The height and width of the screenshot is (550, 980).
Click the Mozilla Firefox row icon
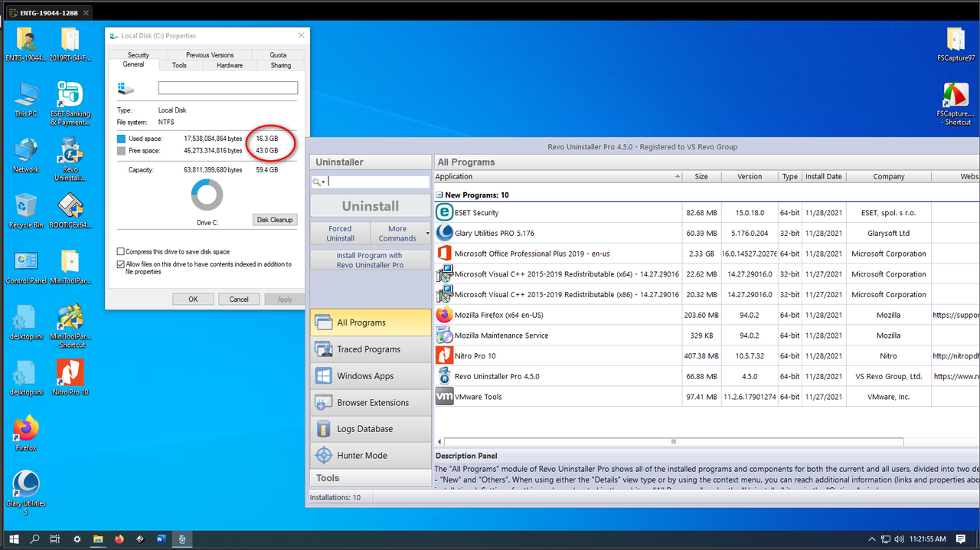444,315
